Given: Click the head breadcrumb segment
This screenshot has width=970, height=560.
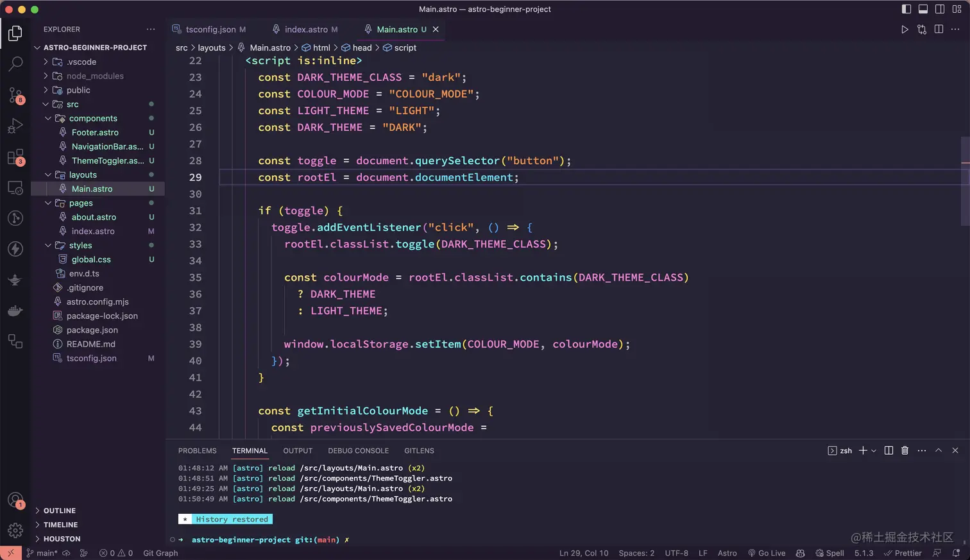Looking at the screenshot, I should [x=357, y=48].
